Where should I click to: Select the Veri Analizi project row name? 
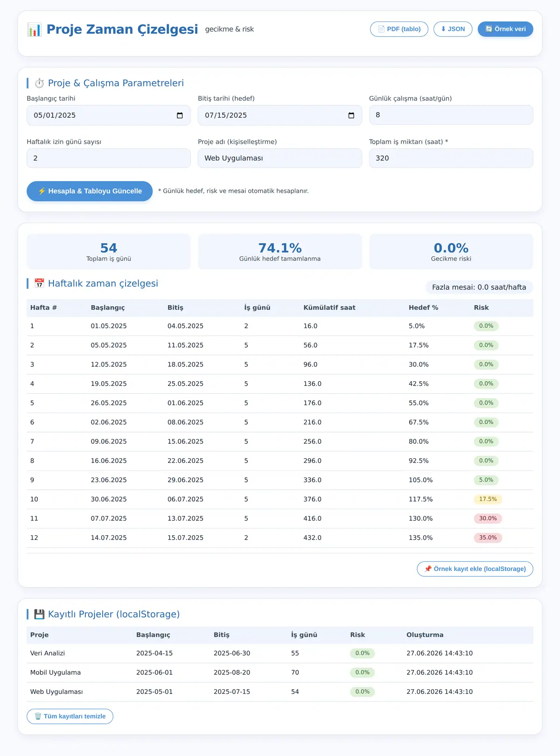48,653
